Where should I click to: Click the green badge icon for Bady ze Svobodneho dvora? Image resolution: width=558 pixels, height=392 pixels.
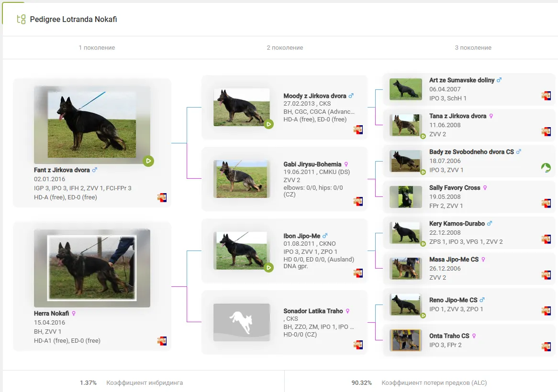pos(546,167)
